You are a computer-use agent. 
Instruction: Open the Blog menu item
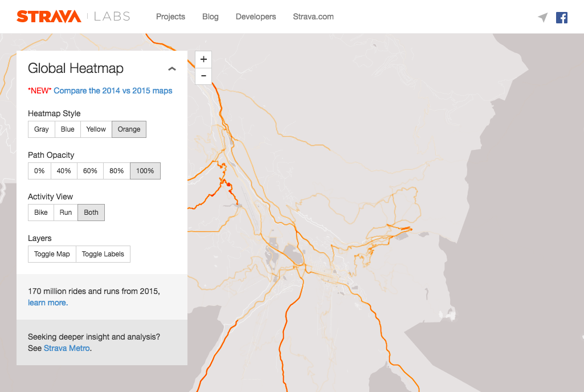[x=210, y=17]
